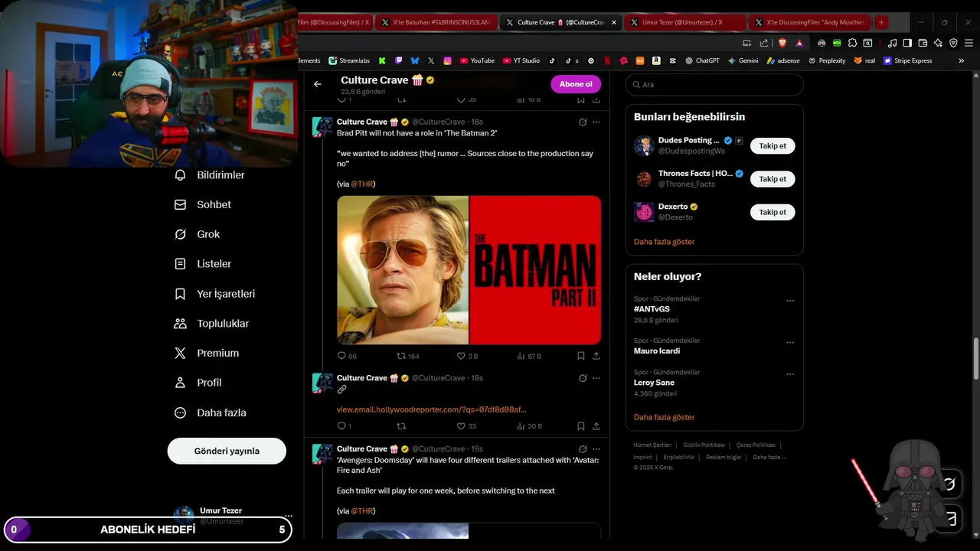
Task: Repost the Brad Pitt tweet (164 reposts)
Action: [x=400, y=356]
